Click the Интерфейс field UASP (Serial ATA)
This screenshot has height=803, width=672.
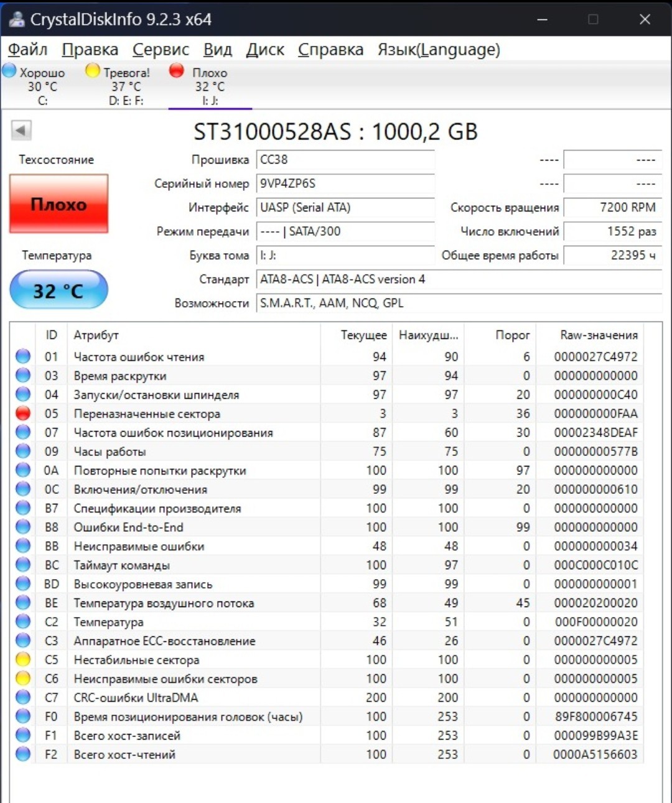[345, 207]
